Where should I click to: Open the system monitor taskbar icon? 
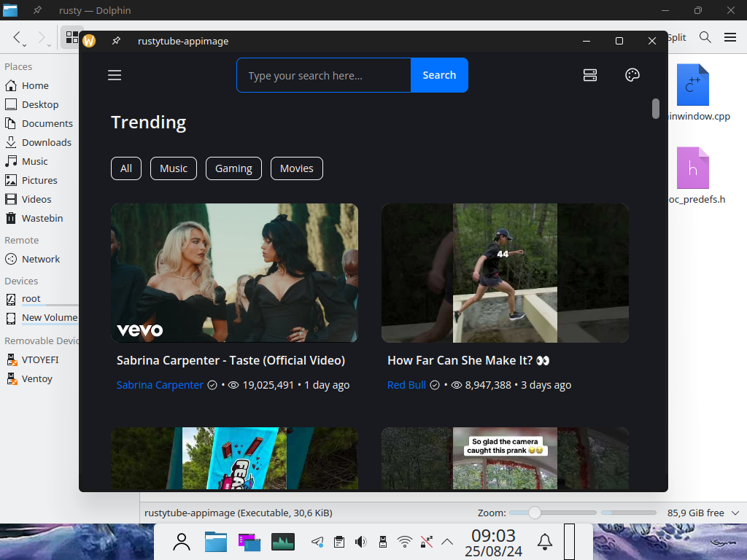pos(283,542)
